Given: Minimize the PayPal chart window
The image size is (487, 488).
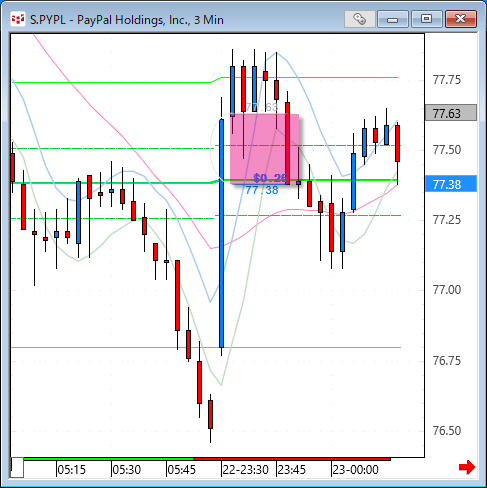Looking at the screenshot, I should pos(393,19).
